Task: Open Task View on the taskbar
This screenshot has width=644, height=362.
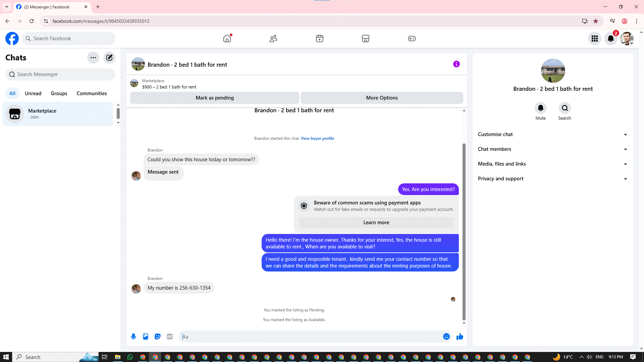Action: [x=105, y=357]
